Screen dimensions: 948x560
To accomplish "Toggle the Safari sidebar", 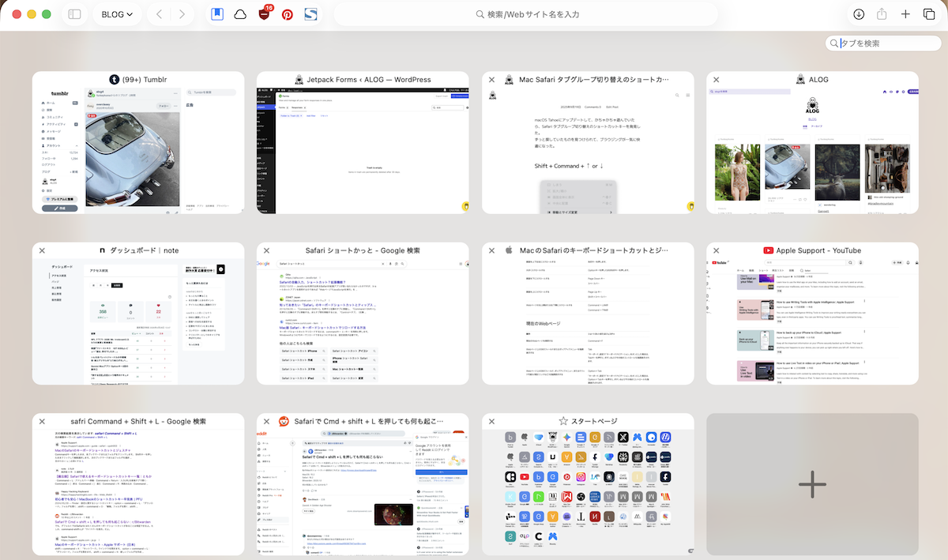I will click(74, 14).
